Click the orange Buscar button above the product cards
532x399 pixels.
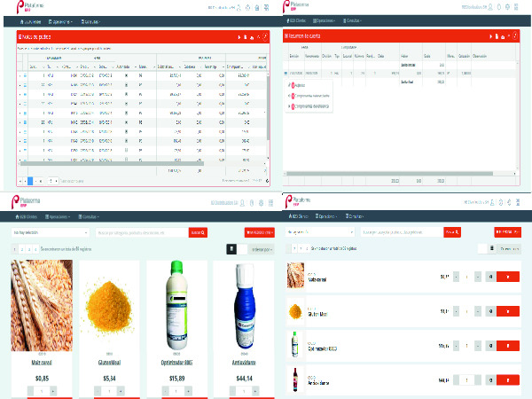[199, 232]
